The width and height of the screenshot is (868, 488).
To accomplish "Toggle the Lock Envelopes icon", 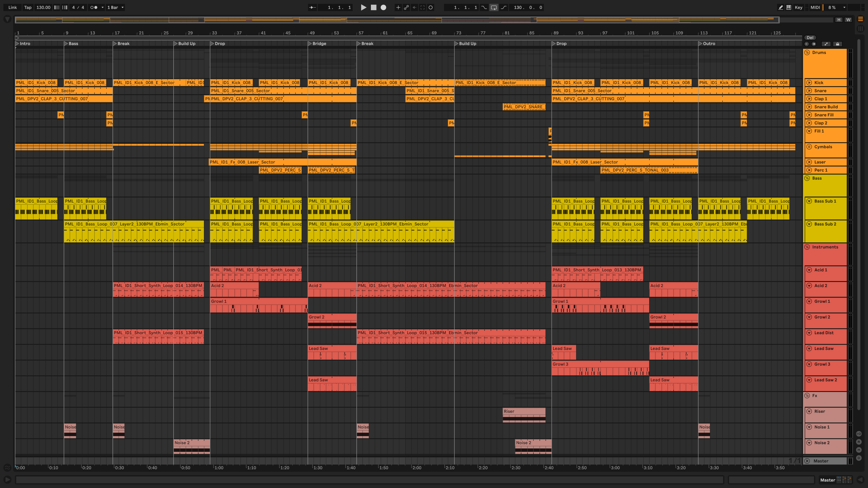I will coord(837,44).
